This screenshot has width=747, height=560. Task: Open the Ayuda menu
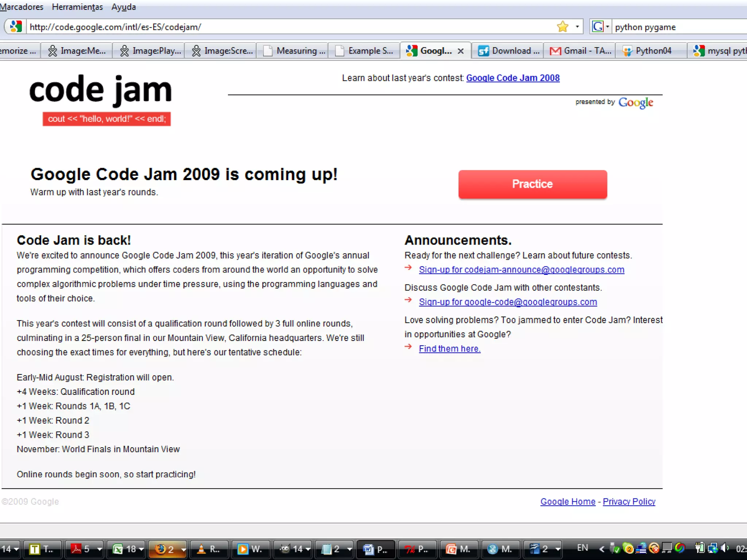[x=124, y=7]
